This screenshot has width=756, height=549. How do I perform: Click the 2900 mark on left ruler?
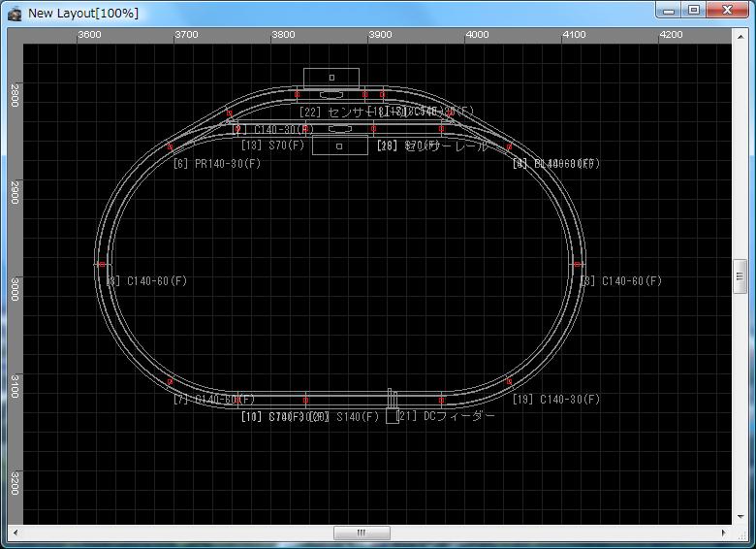coord(15,192)
